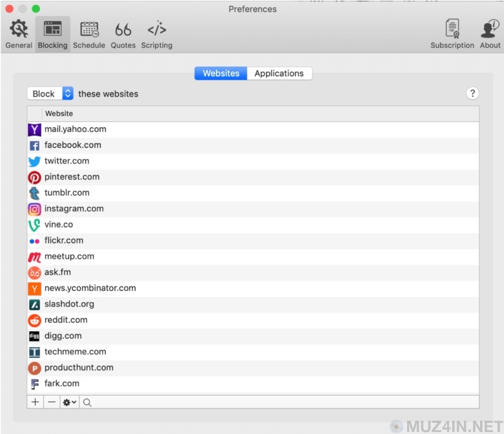504x434 pixels.
Task: Select the fark.com entry
Action: [253, 384]
